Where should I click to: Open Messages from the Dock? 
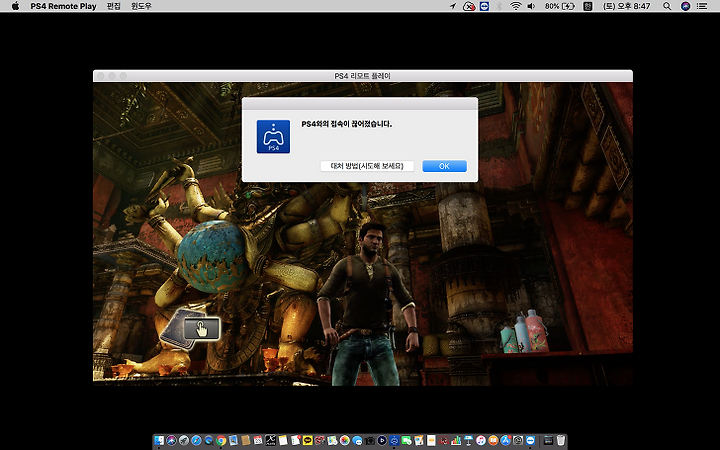point(357,440)
